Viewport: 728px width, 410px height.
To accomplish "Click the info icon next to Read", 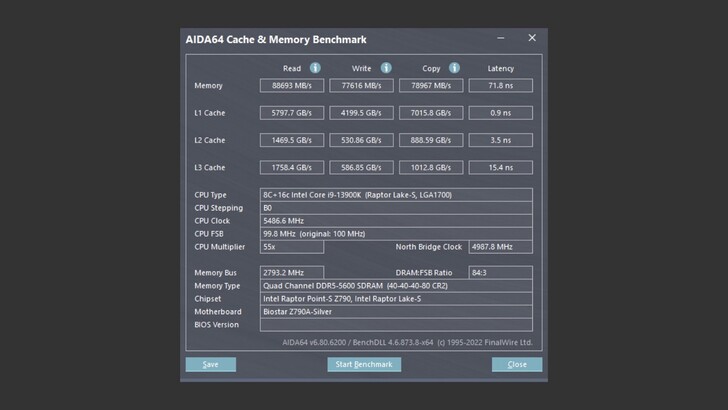I will (x=315, y=68).
